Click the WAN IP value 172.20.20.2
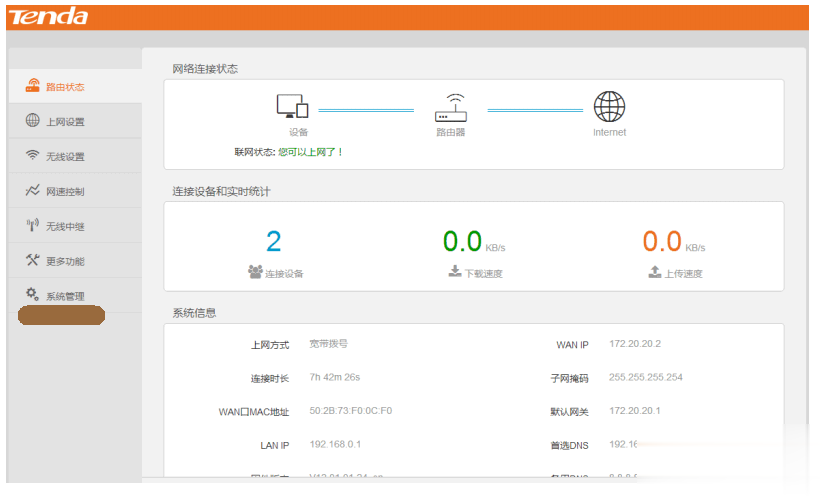Screen dimensions: 827x498 [635, 343]
